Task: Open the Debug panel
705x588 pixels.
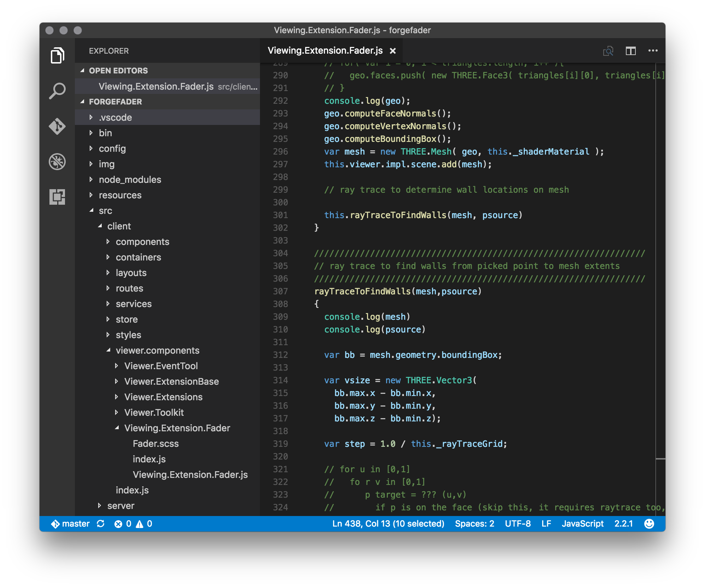Action: tap(58, 162)
